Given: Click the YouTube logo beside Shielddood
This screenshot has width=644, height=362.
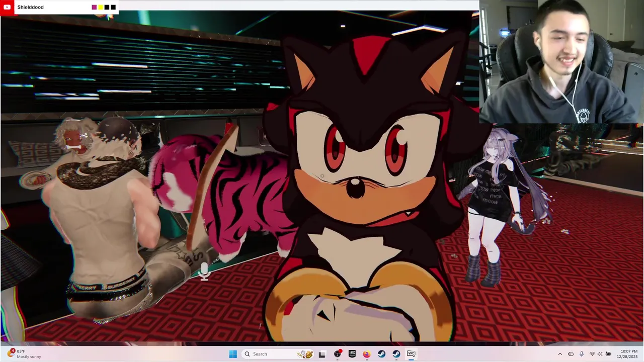Looking at the screenshot, I should tap(7, 7).
